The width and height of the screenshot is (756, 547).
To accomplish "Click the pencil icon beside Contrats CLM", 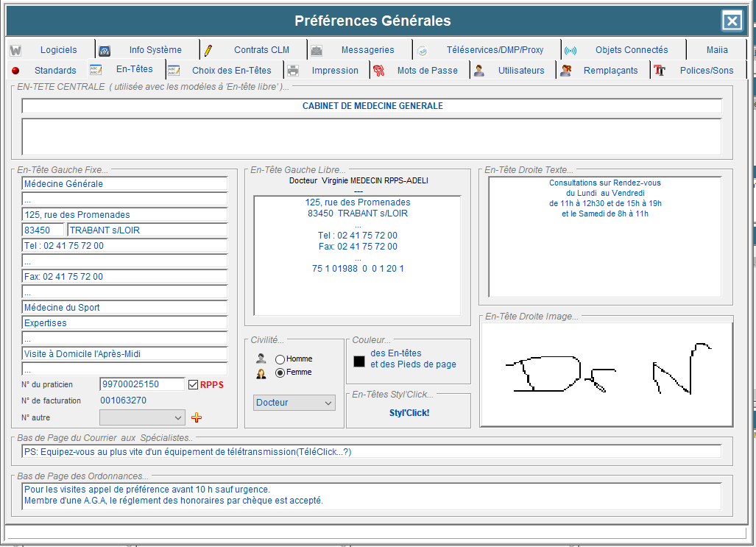I will click(x=208, y=50).
